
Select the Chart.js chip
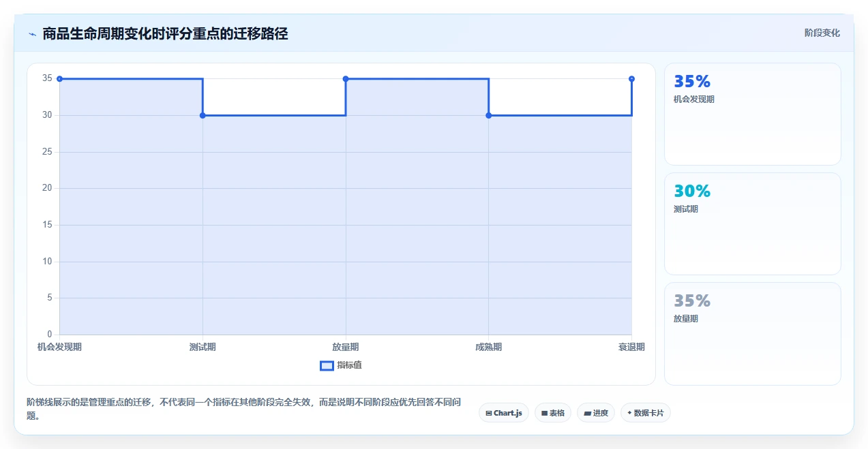(x=504, y=413)
